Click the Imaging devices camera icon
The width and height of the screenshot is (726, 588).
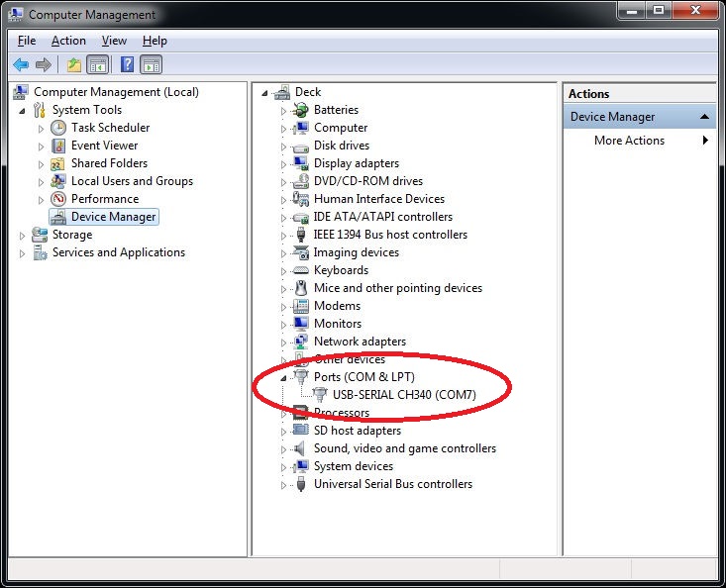click(301, 252)
